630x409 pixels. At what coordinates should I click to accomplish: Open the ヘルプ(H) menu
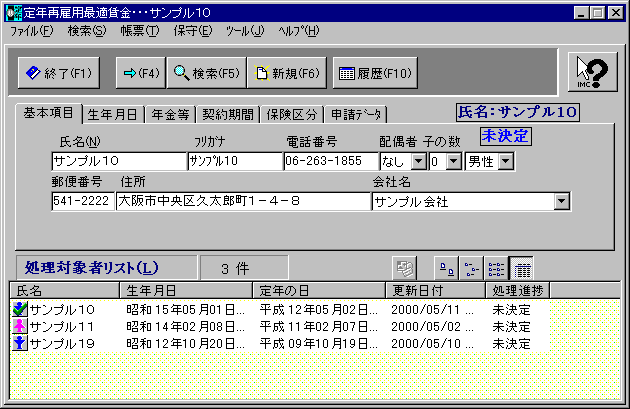pyautogui.click(x=299, y=31)
